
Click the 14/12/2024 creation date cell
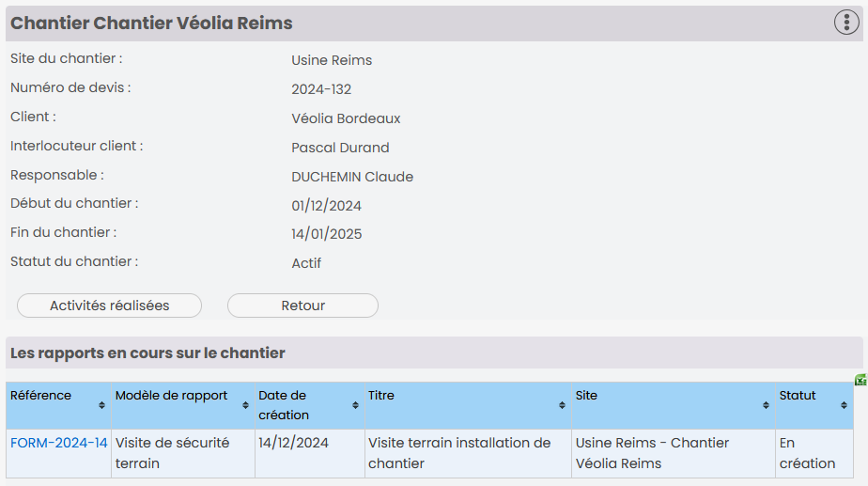[x=309, y=453]
